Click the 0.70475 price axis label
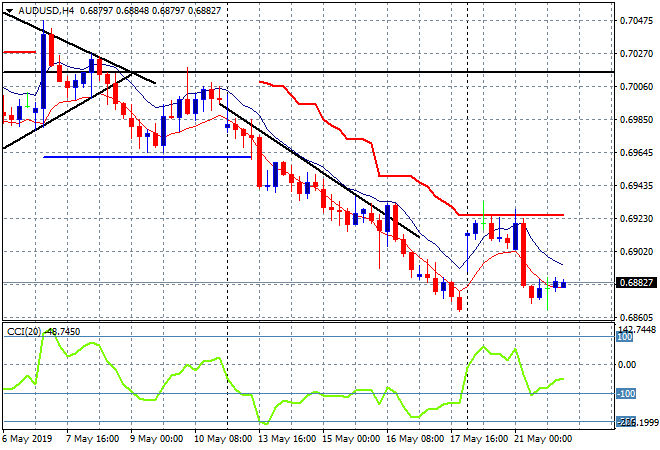The height and width of the screenshot is (450, 660). [636, 21]
